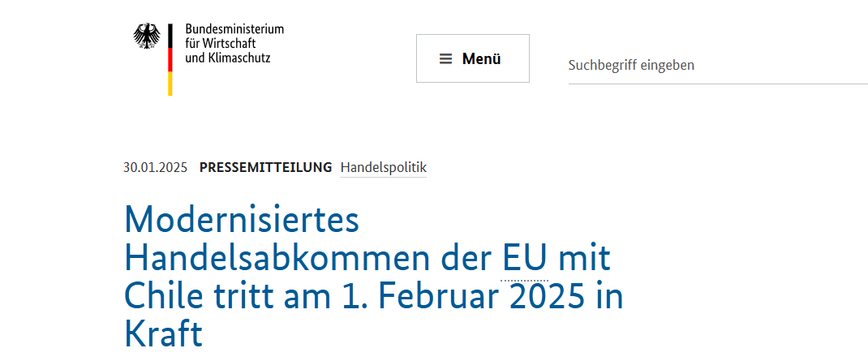The height and width of the screenshot is (361, 868).
Task: Click the word "Chile" in headline
Action: (x=161, y=296)
